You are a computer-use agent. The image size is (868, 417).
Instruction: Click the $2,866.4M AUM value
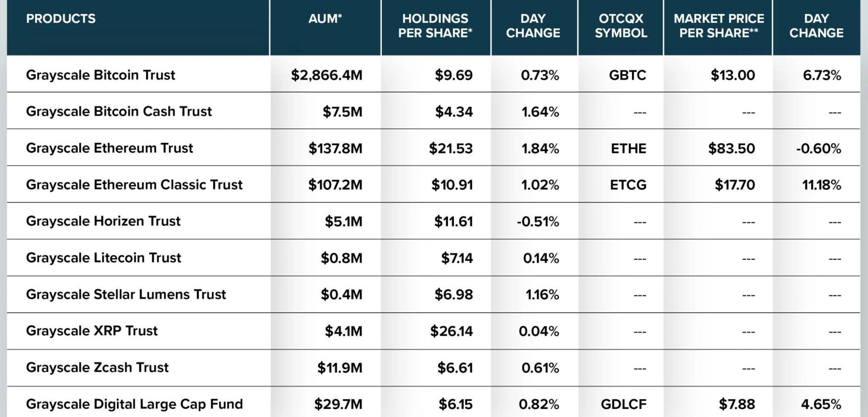click(326, 75)
